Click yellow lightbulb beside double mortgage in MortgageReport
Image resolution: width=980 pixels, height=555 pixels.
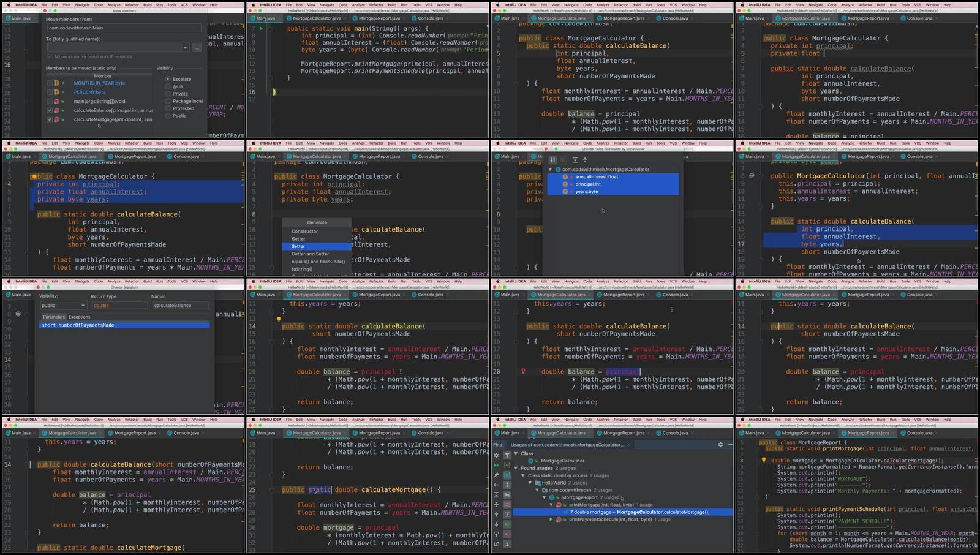point(764,460)
